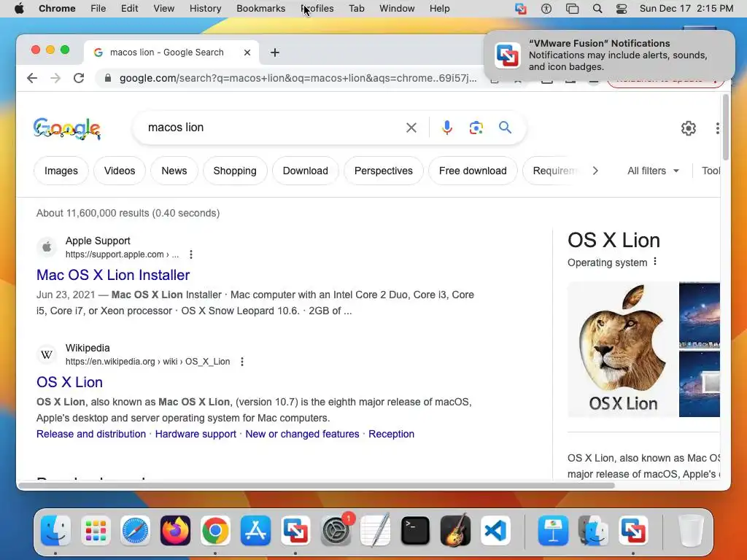The width and height of the screenshot is (747, 560).
Task: Go forward one page
Action: (x=55, y=78)
